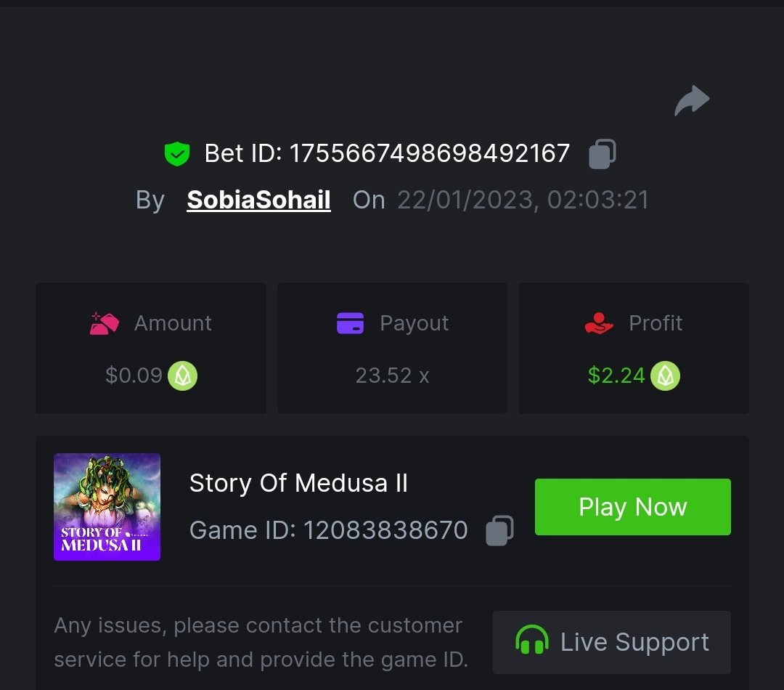Click the green verified shield icon

pyautogui.click(x=176, y=154)
